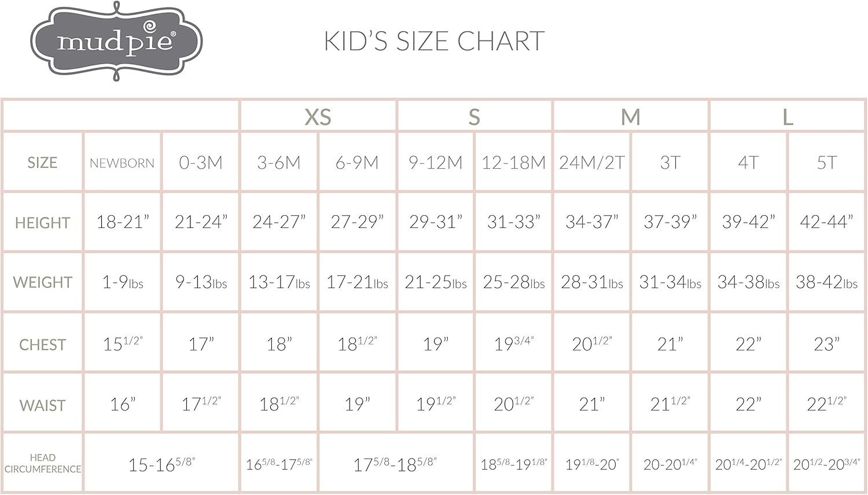Viewport: 868px width, 495px height.
Task: Click the 13-17lbs weight cell
Action: tap(279, 282)
